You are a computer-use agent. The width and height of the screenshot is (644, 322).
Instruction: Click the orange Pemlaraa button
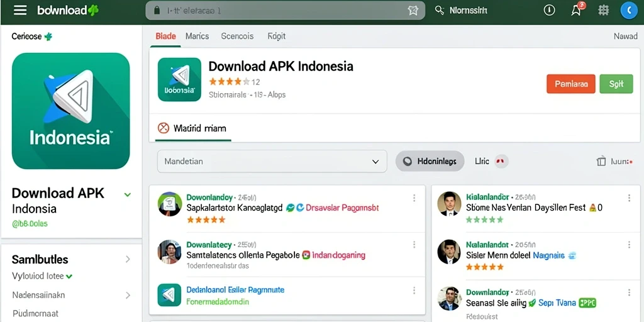[x=571, y=84]
